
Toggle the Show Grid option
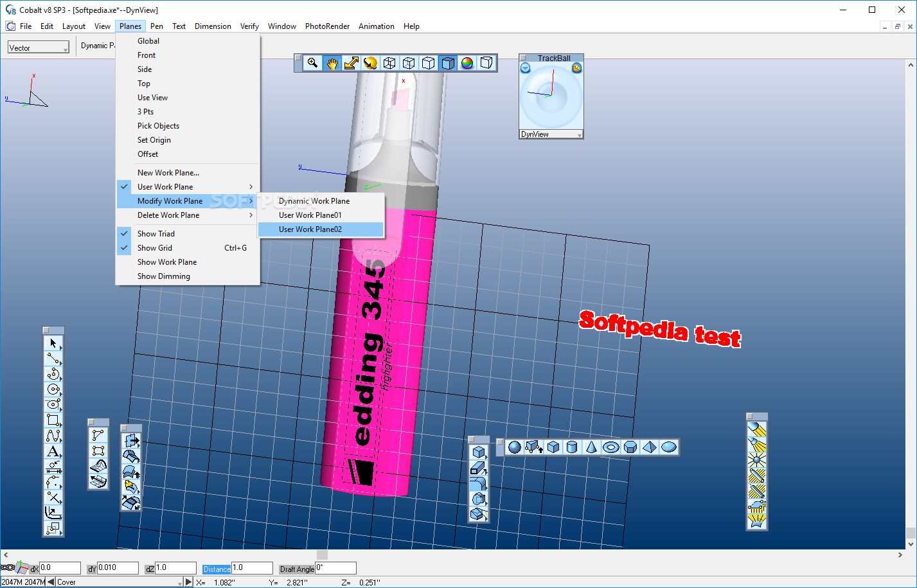click(188, 248)
